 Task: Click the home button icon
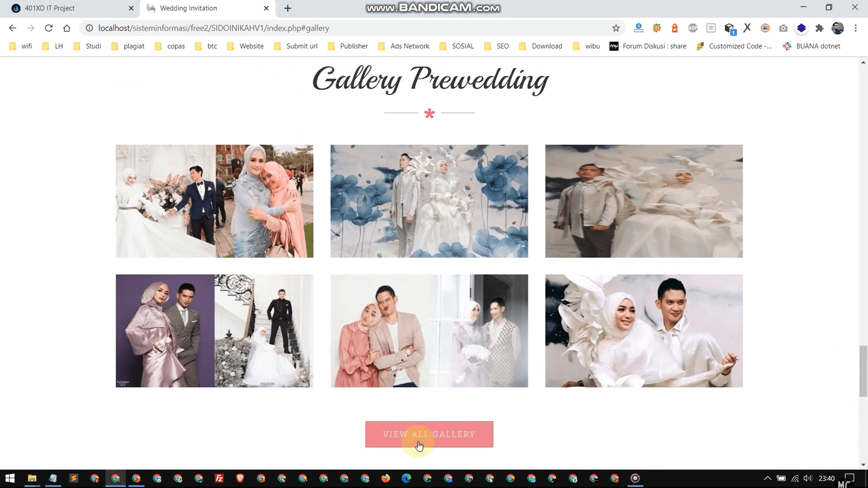pos(67,28)
